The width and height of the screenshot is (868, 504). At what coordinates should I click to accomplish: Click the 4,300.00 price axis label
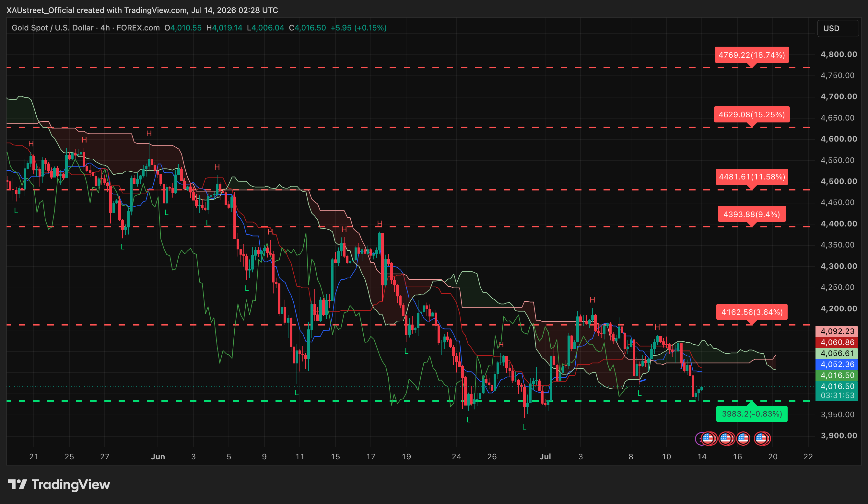(839, 266)
